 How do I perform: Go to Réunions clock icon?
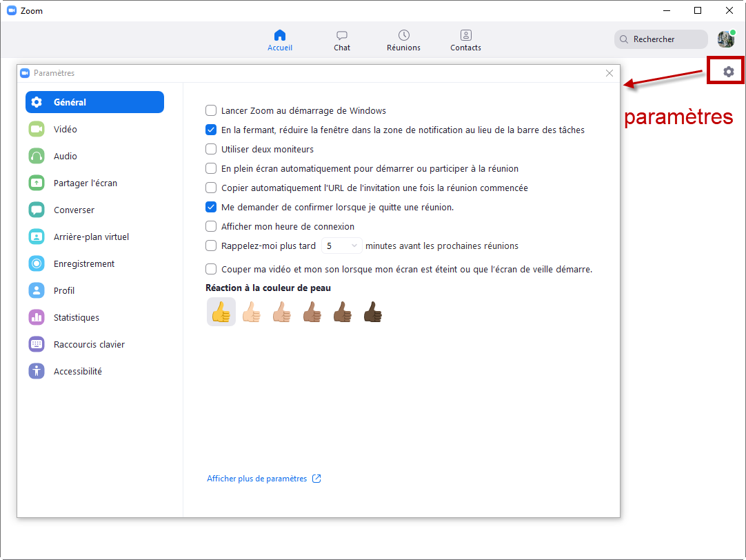403,35
